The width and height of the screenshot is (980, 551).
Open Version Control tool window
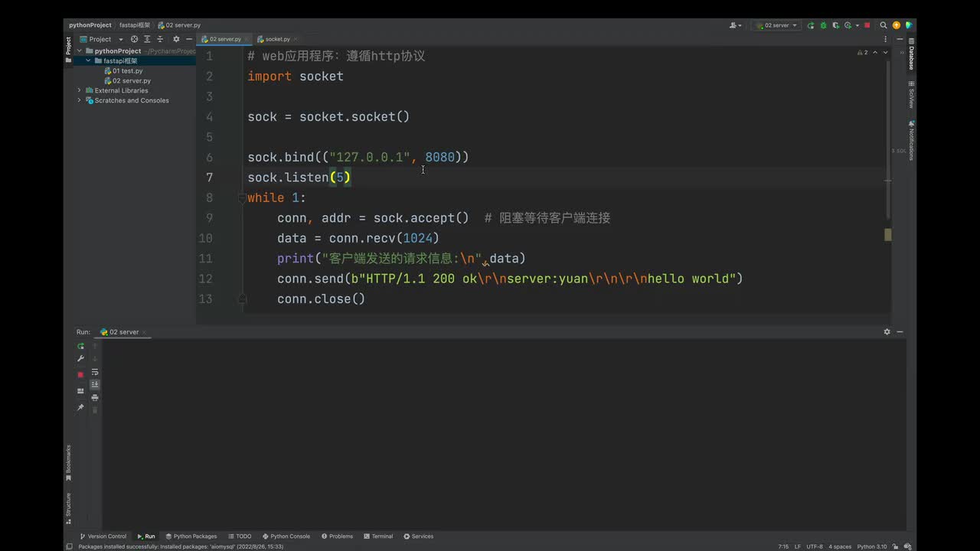[103, 536]
